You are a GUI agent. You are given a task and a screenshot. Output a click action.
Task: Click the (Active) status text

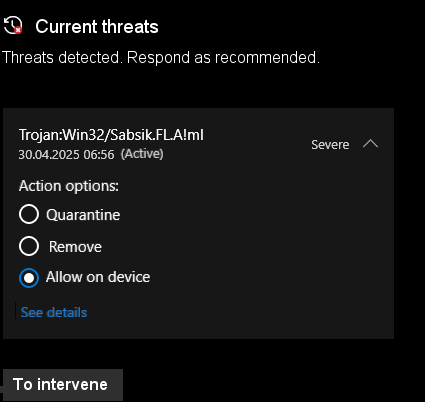click(x=142, y=154)
